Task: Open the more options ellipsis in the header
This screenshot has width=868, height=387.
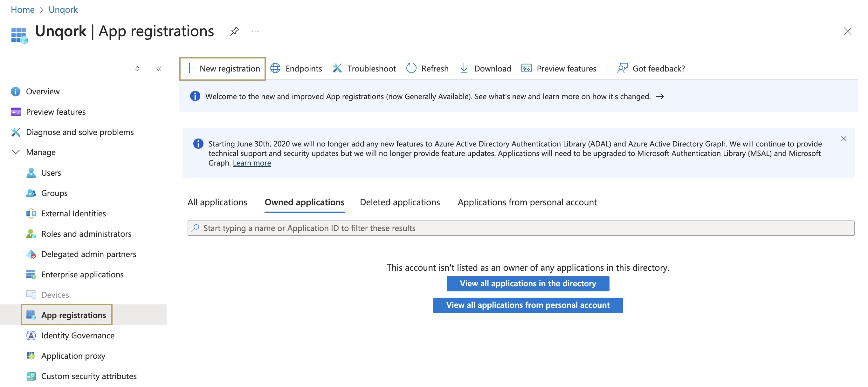Action: (255, 31)
